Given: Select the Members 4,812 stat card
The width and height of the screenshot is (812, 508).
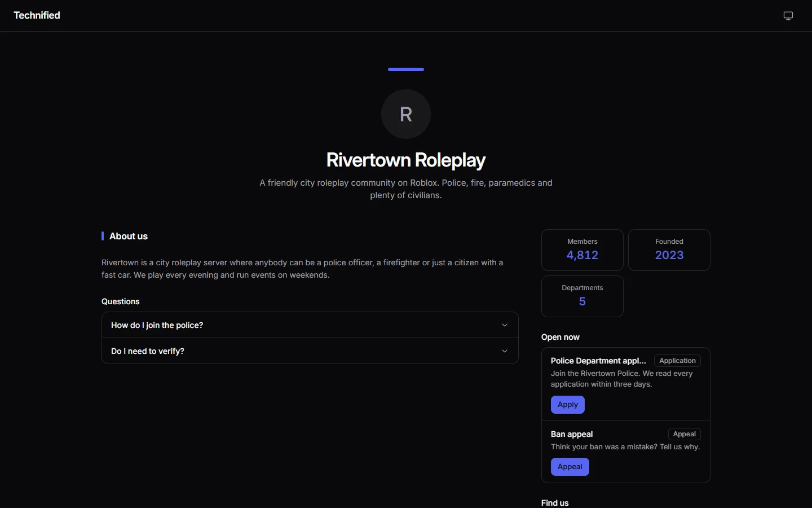Looking at the screenshot, I should tap(582, 250).
